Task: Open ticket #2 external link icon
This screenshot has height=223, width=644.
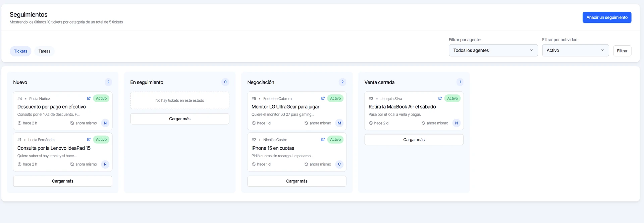Action: (x=323, y=139)
